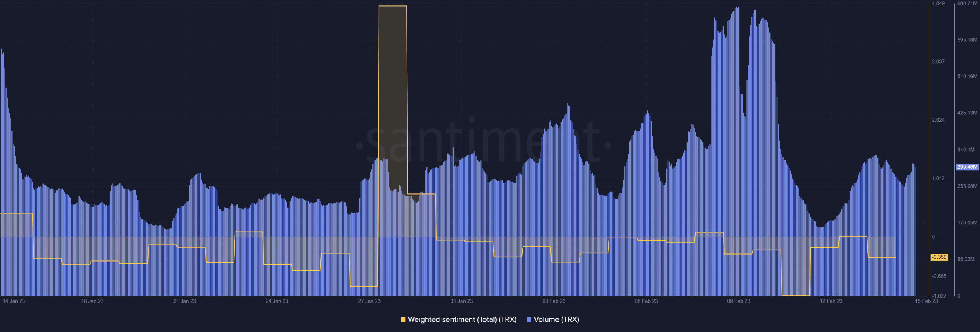The height and width of the screenshot is (332, 980).
Task: Click the 14 Jan 23 date label
Action: coord(14,301)
